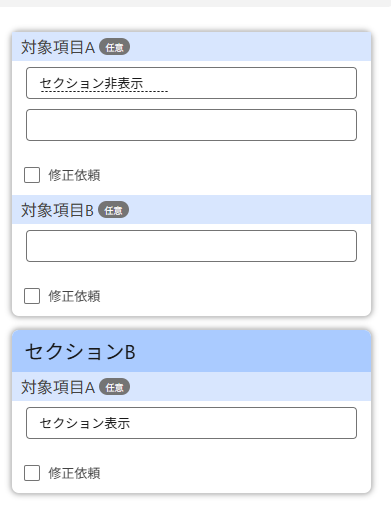This screenshot has width=391, height=505.
Task: Click the セクションB section header
Action: pos(191,351)
